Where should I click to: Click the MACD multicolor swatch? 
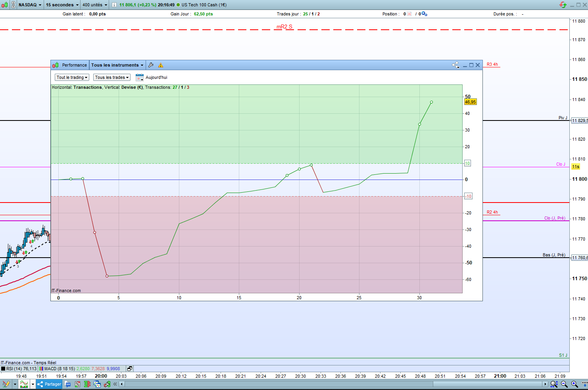pos(41,369)
